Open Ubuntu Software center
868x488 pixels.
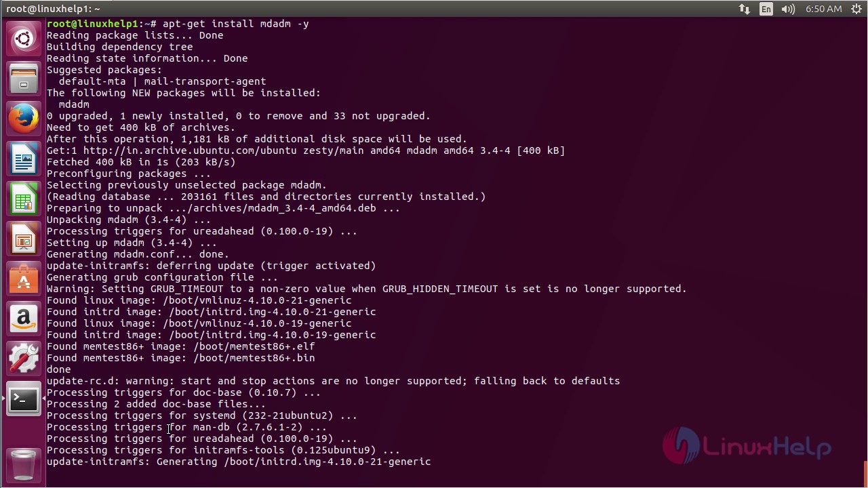coord(24,279)
